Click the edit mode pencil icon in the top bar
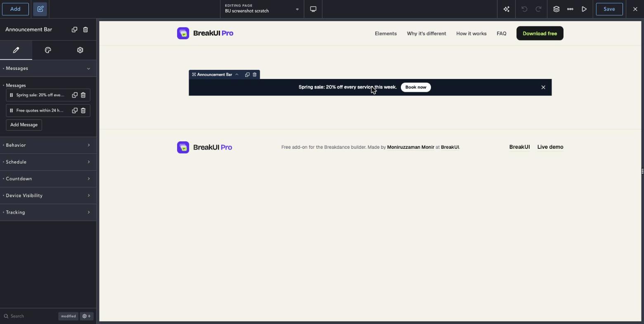 [40, 9]
